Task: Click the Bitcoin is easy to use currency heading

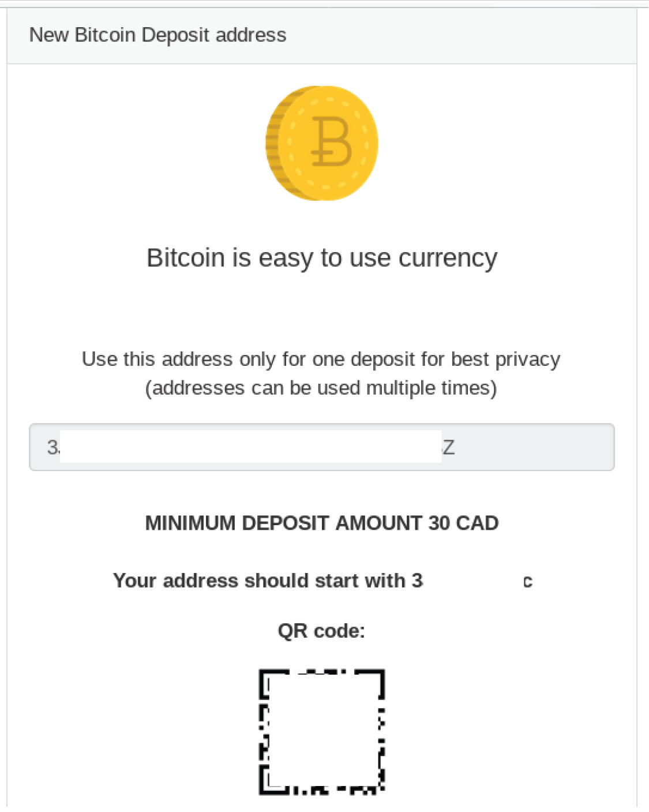Action: pyautogui.click(x=322, y=258)
